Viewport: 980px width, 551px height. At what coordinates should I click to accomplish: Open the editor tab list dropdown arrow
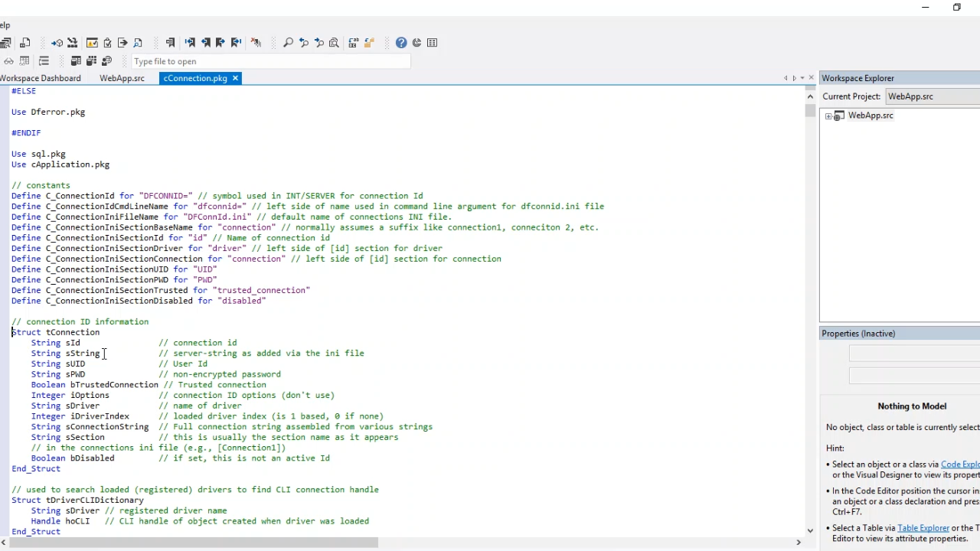802,78
